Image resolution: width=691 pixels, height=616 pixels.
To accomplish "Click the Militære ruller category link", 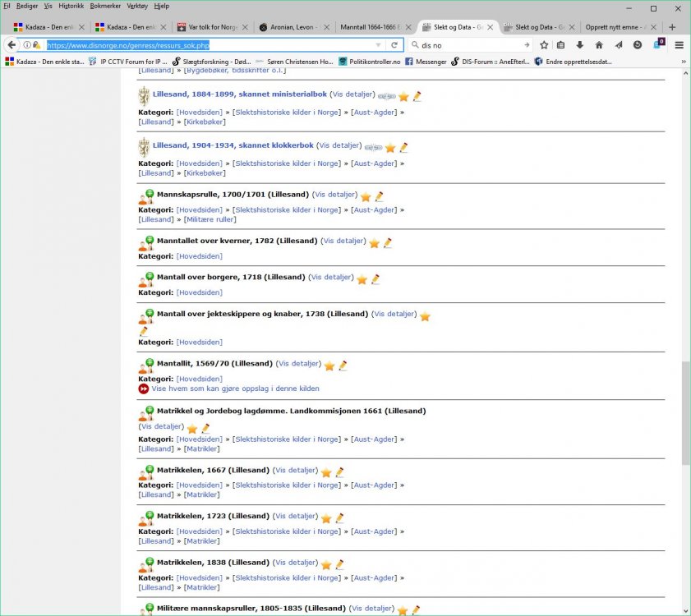I will [210, 219].
